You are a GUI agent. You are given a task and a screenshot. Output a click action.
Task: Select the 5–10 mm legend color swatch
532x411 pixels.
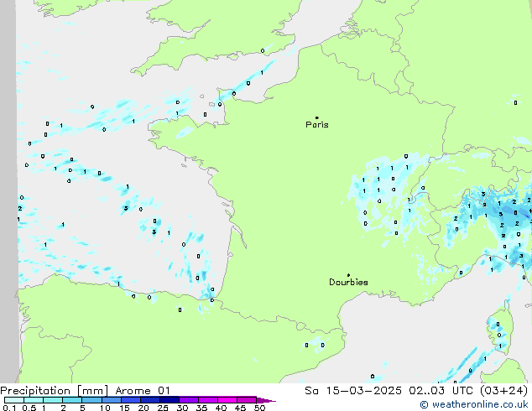(91, 400)
